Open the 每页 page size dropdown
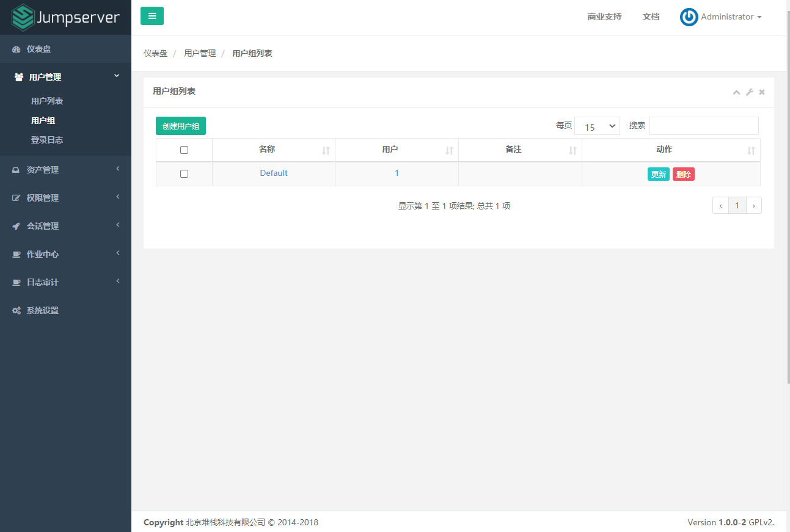The image size is (790, 532). (597, 125)
